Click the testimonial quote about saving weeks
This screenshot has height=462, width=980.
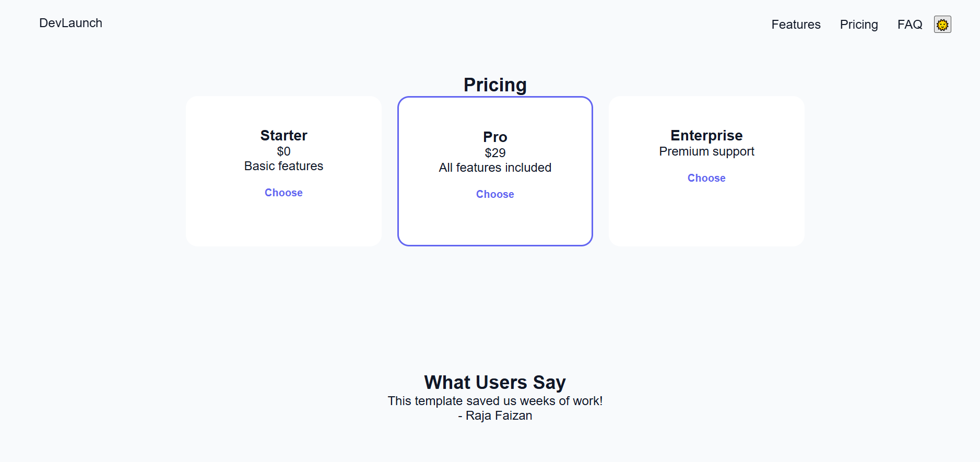(495, 401)
